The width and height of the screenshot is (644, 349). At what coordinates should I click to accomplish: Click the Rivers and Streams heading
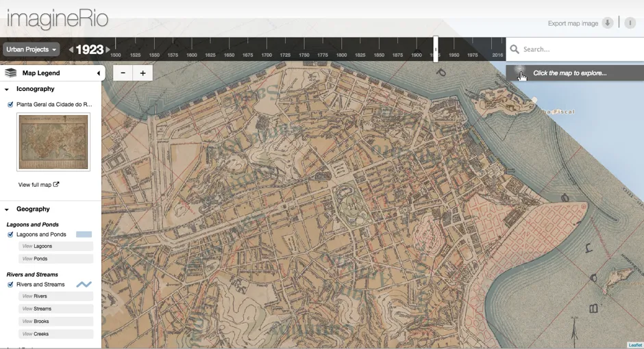tap(32, 274)
